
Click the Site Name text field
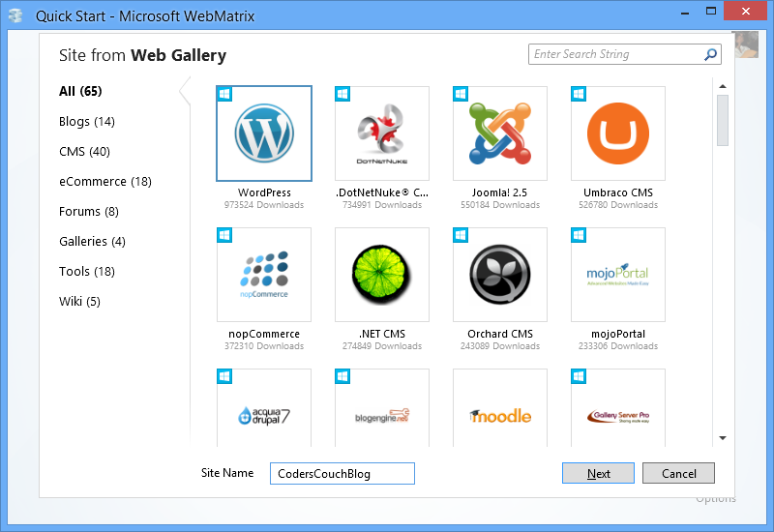click(x=342, y=474)
